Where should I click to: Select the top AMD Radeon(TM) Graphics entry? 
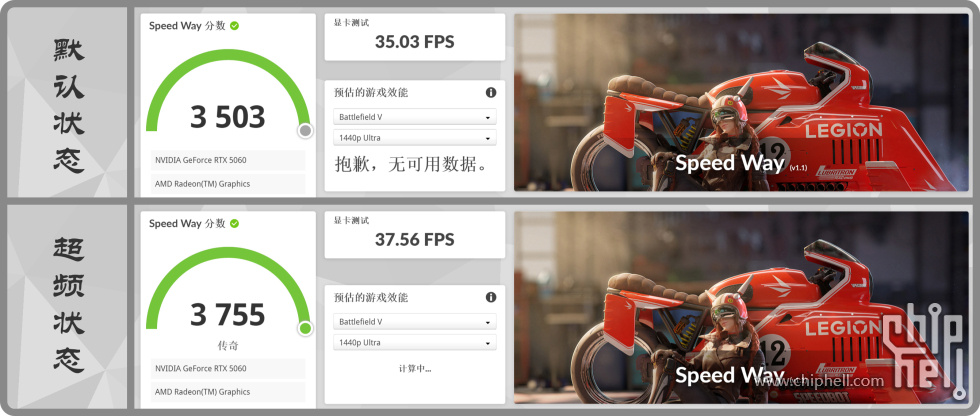[x=228, y=184]
